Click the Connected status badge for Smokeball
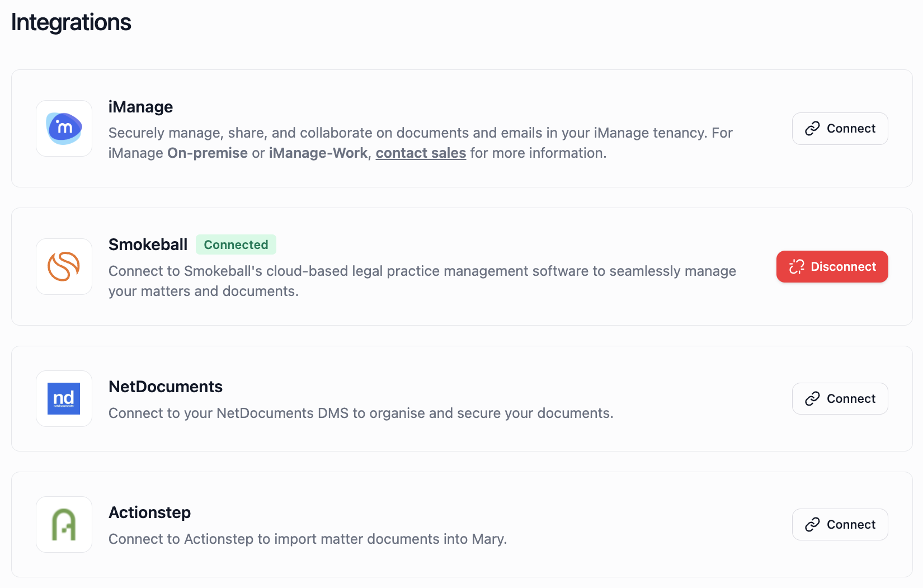The image size is (923, 588). 236,244
